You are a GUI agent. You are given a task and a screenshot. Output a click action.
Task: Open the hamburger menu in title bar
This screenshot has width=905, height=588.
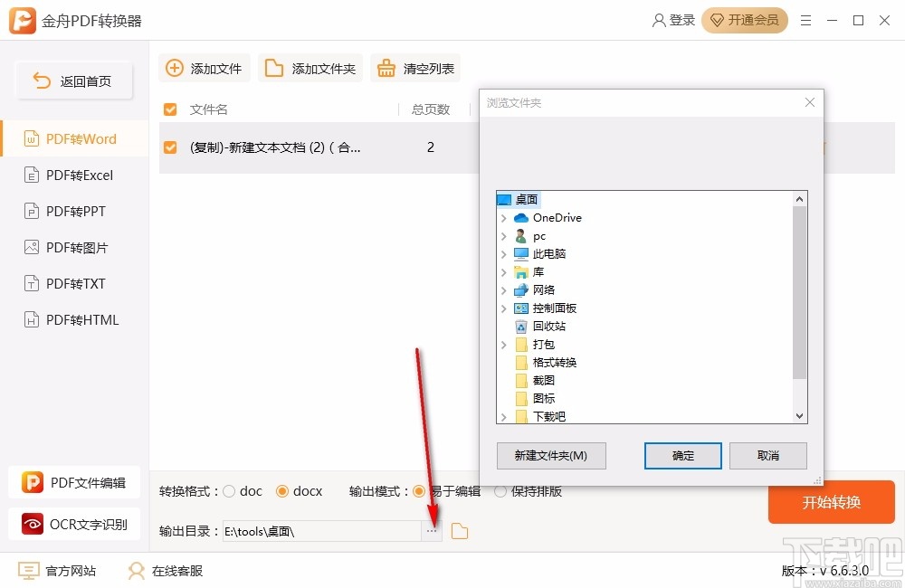tap(806, 20)
